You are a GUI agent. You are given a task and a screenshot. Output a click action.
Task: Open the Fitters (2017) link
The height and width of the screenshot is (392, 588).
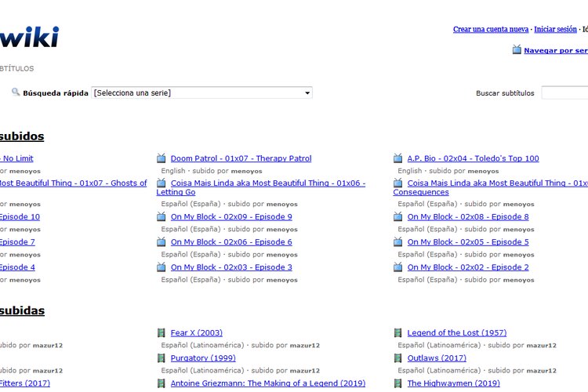click(x=25, y=383)
